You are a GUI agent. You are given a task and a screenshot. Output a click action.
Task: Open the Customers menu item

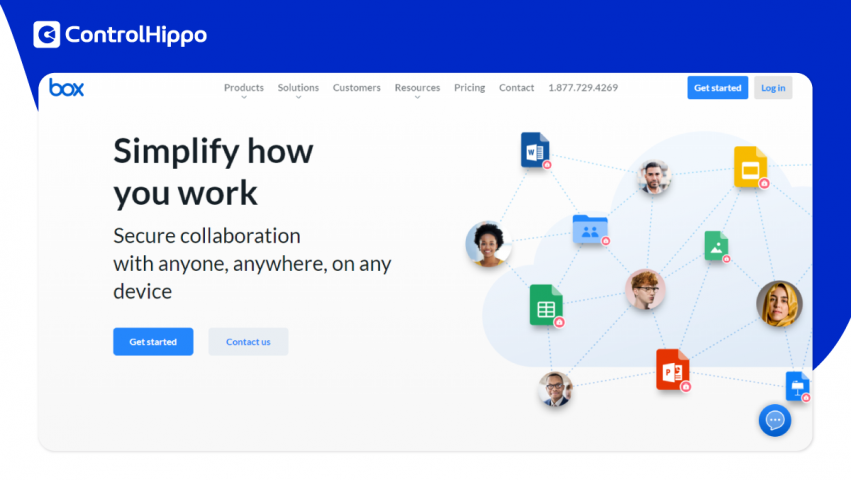[356, 88]
